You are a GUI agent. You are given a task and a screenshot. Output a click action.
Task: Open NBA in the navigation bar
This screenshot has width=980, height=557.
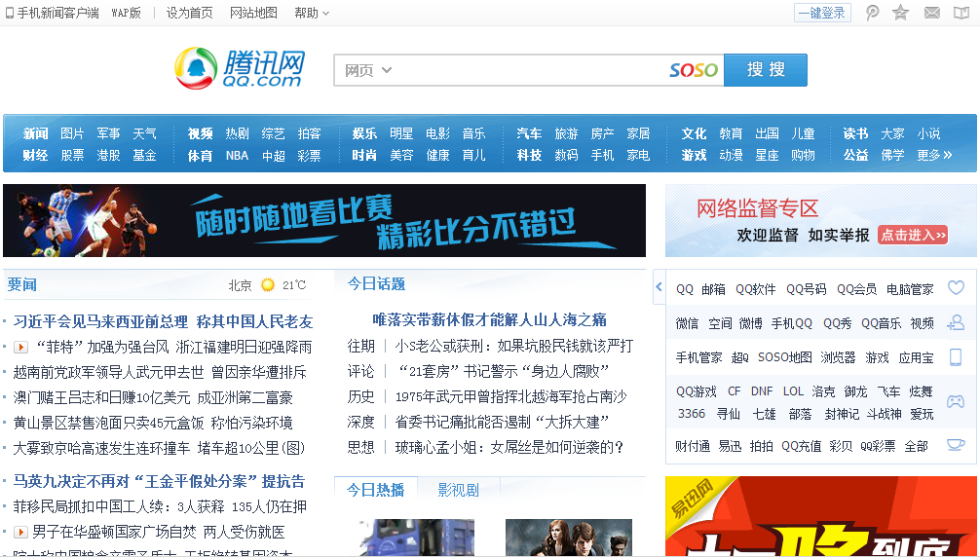tap(237, 155)
